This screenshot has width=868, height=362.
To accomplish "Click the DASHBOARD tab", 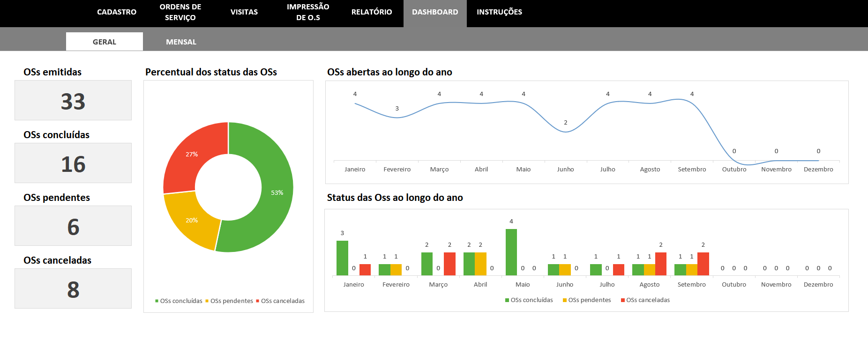I will 435,12.
